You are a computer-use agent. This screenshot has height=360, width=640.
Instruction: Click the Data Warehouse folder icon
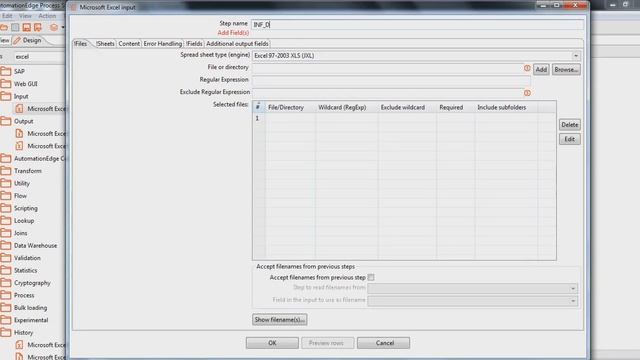tap(6, 246)
